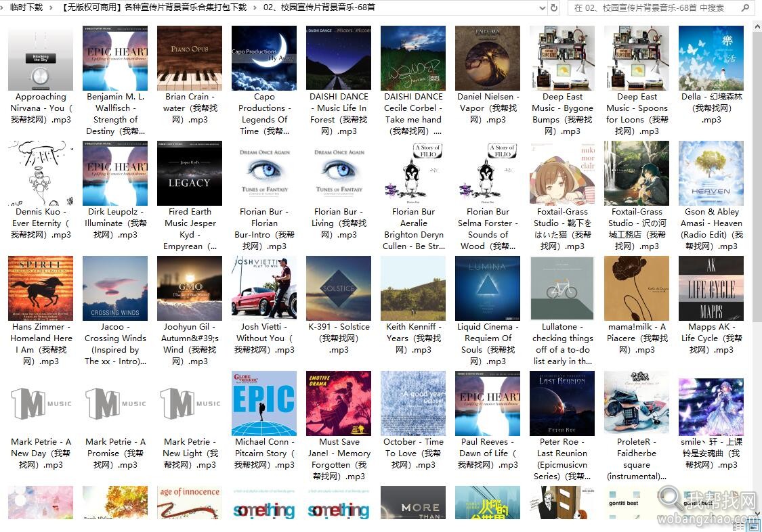The width and height of the screenshot is (762, 532).
Task: Click the search magnifier icon
Action: click(x=745, y=7)
